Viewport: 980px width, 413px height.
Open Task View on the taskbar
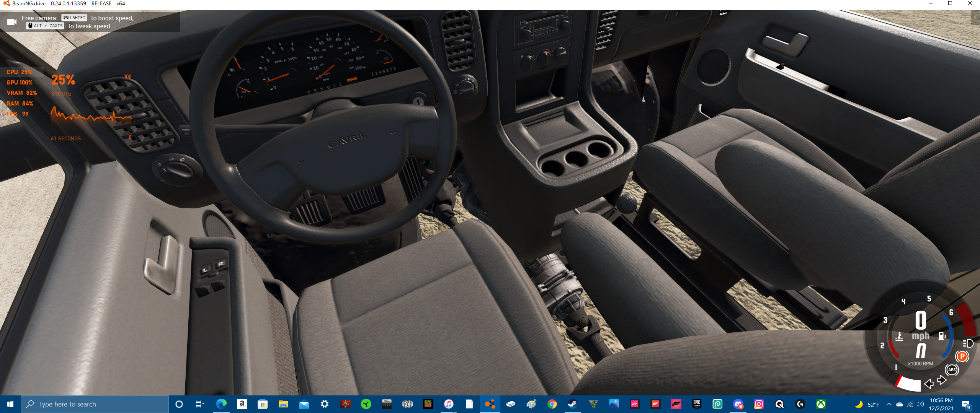point(199,404)
